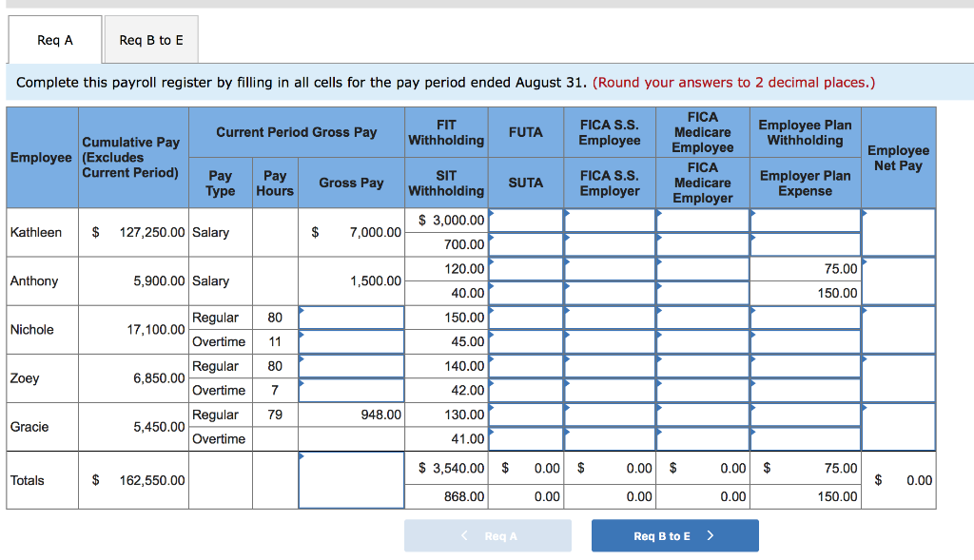Click Anthony's 150.00 employer plan expense

click(x=837, y=293)
